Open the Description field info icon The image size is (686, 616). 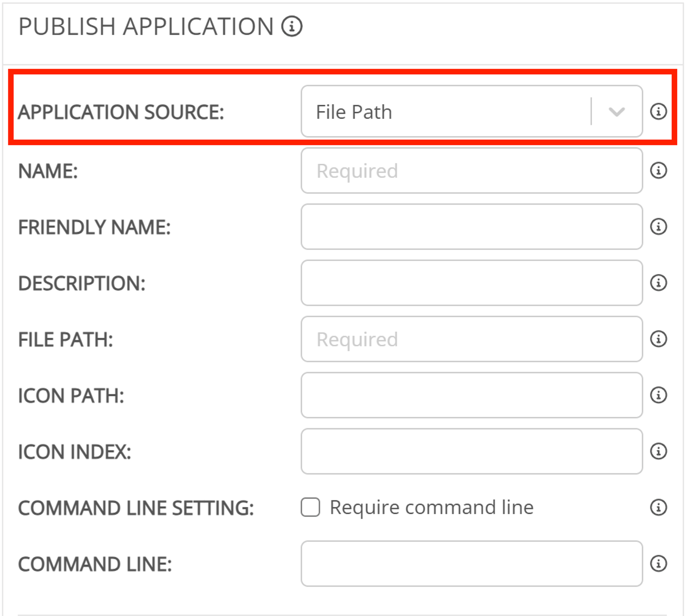658,283
